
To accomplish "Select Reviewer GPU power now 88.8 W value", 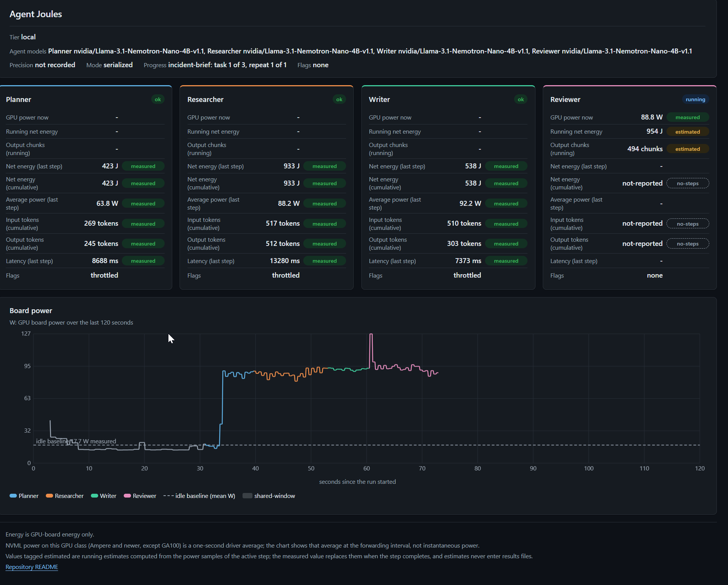I will [x=652, y=117].
